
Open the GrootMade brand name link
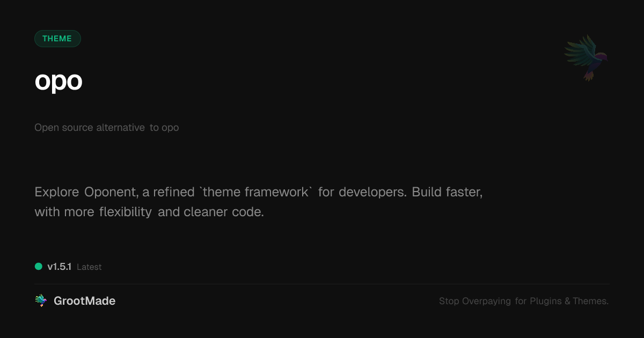pyautogui.click(x=84, y=301)
